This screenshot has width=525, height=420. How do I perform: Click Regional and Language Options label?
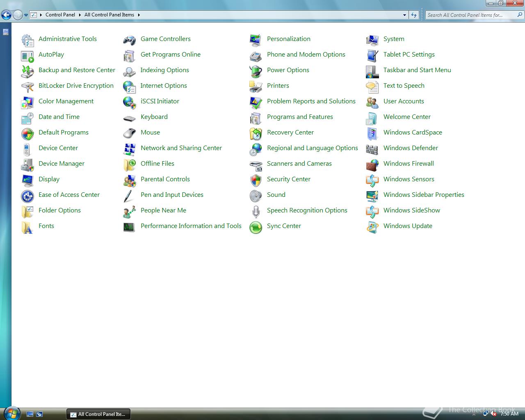313,148
